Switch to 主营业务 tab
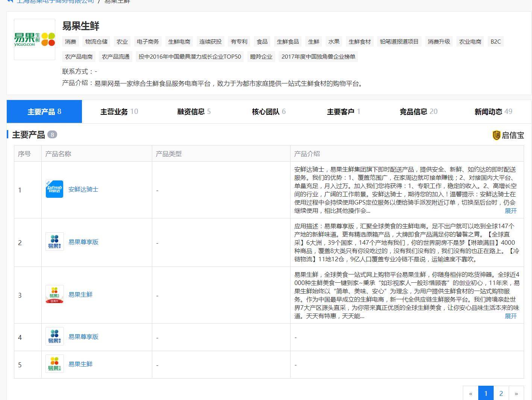 [119, 111]
